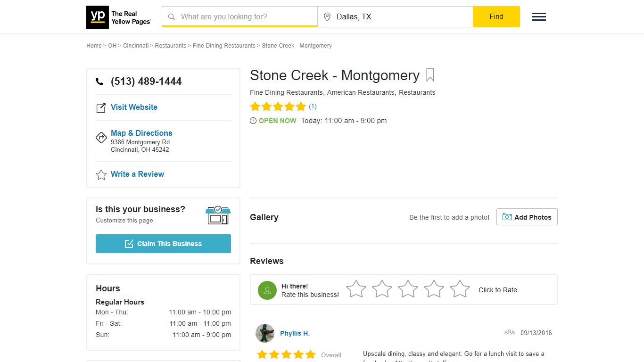Open the Cincinnati breadcrumb link
The height and width of the screenshot is (362, 644).
pos(136,46)
